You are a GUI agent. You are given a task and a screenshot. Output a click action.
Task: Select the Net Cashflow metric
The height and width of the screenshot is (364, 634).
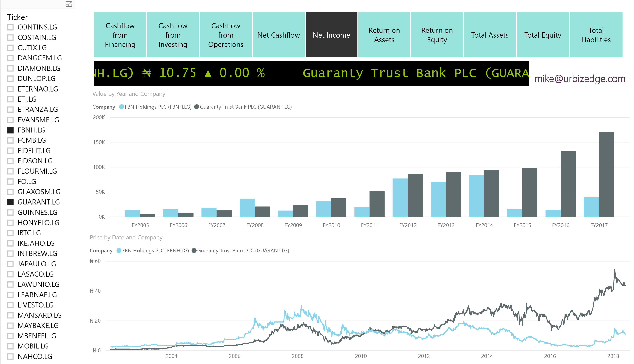278,35
